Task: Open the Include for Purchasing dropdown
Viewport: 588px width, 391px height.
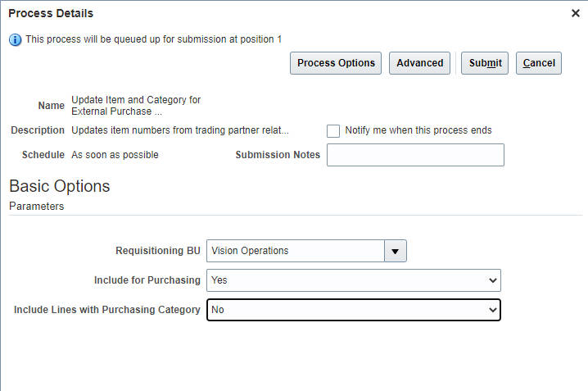Action: click(x=354, y=280)
